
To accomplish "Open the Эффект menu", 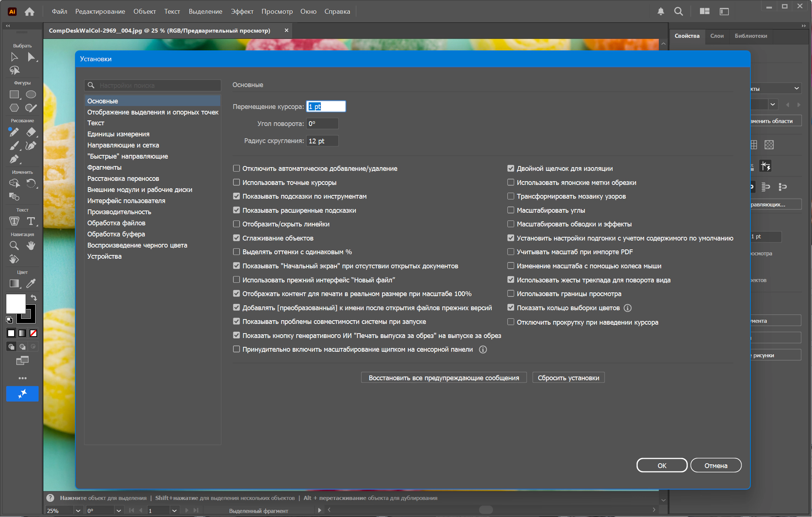I will point(242,11).
